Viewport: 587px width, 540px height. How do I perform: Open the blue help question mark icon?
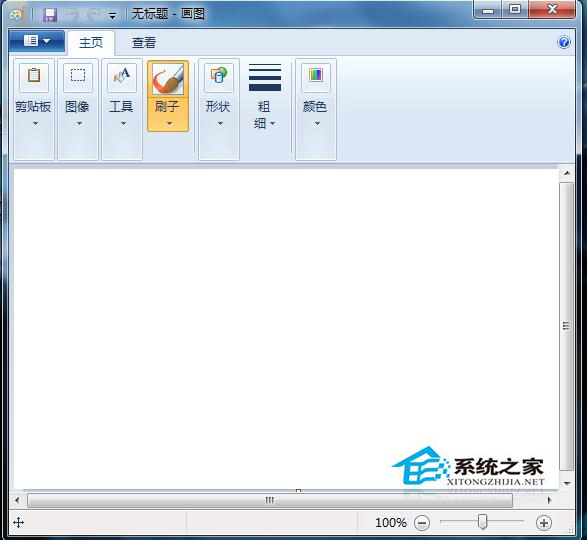pyautogui.click(x=563, y=42)
